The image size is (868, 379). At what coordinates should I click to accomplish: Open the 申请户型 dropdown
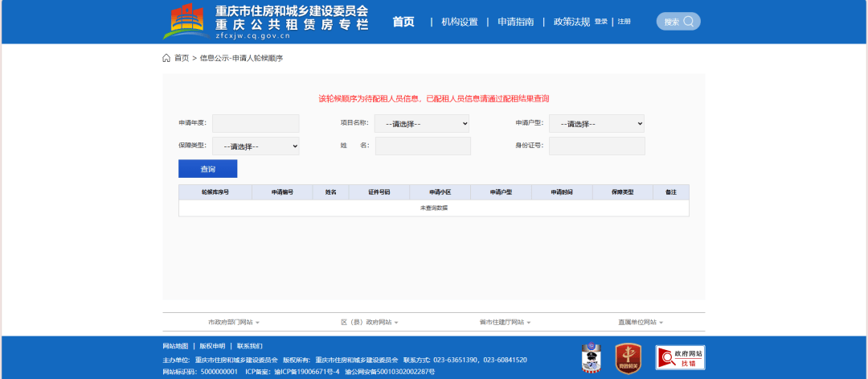pyautogui.click(x=596, y=124)
